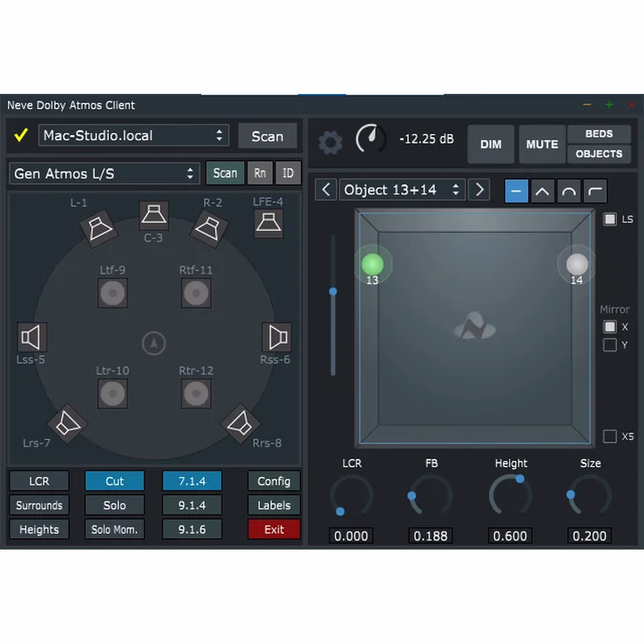This screenshot has width=644, height=644.
Task: Select the 9.1.6 speaker layout
Action: 192,529
